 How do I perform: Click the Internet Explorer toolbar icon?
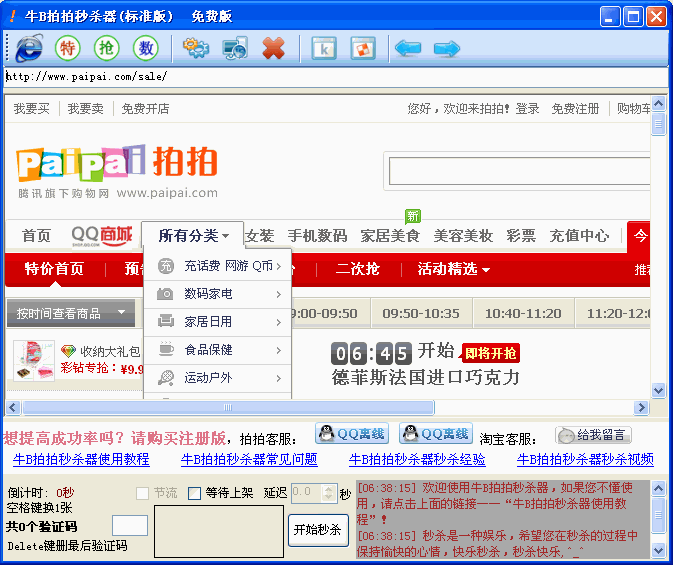coord(29,47)
